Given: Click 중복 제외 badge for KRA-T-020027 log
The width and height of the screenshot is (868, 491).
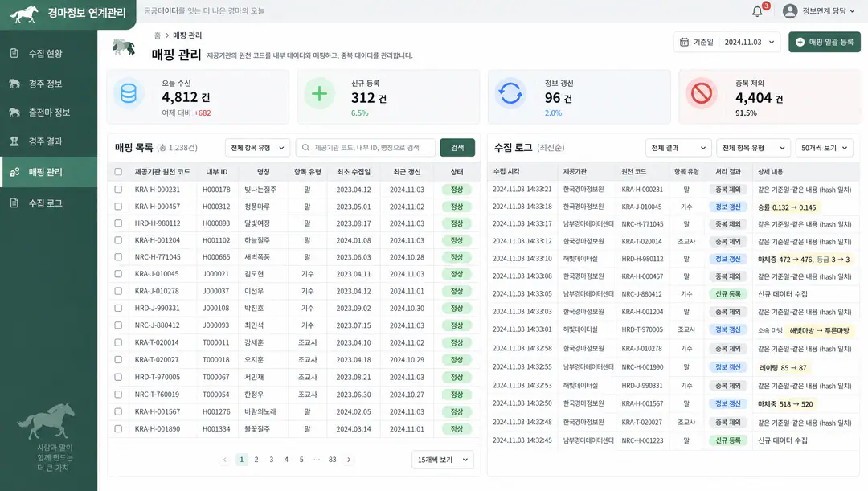Looking at the screenshot, I should coord(727,423).
